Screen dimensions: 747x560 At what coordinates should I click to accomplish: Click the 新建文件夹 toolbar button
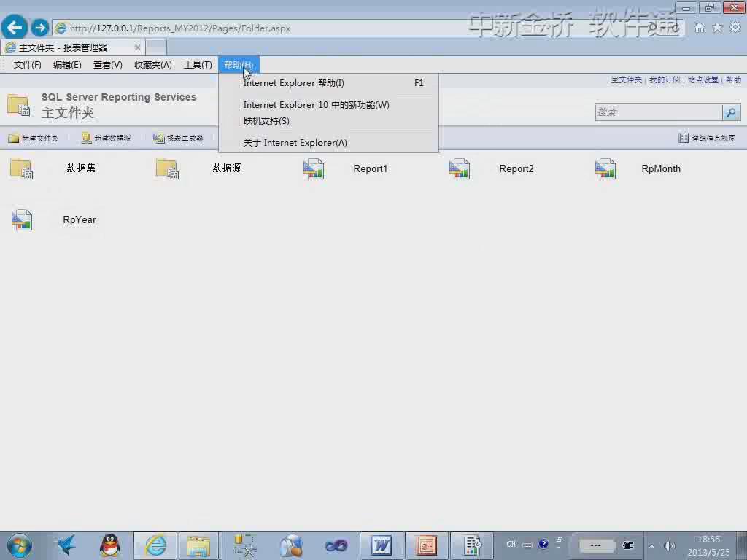pyautogui.click(x=34, y=138)
